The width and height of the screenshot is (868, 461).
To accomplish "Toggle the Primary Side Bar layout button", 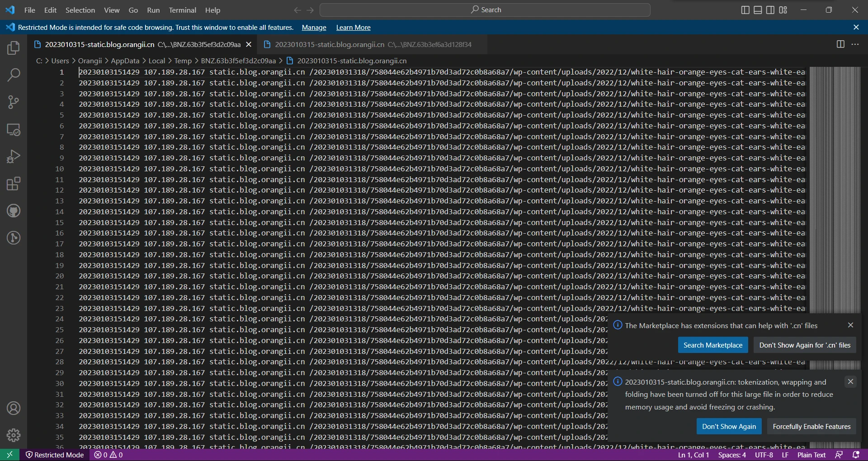I will [x=745, y=10].
